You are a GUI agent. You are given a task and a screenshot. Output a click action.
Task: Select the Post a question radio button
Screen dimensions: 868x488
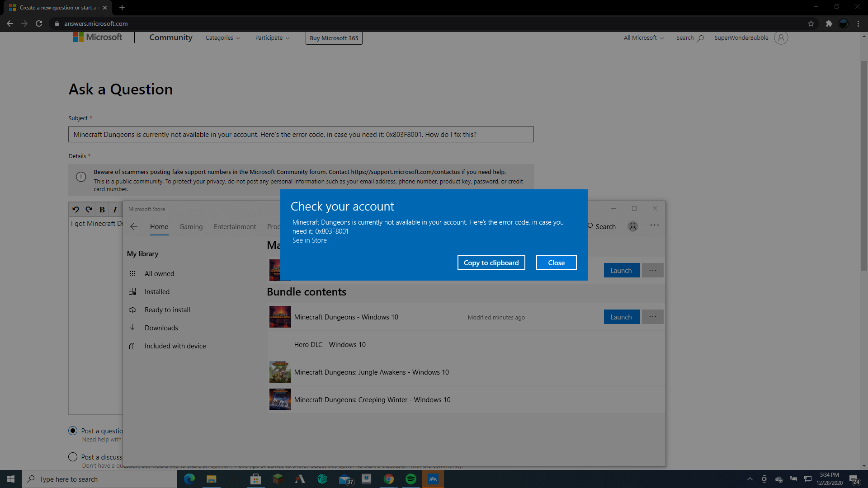[73, 431]
